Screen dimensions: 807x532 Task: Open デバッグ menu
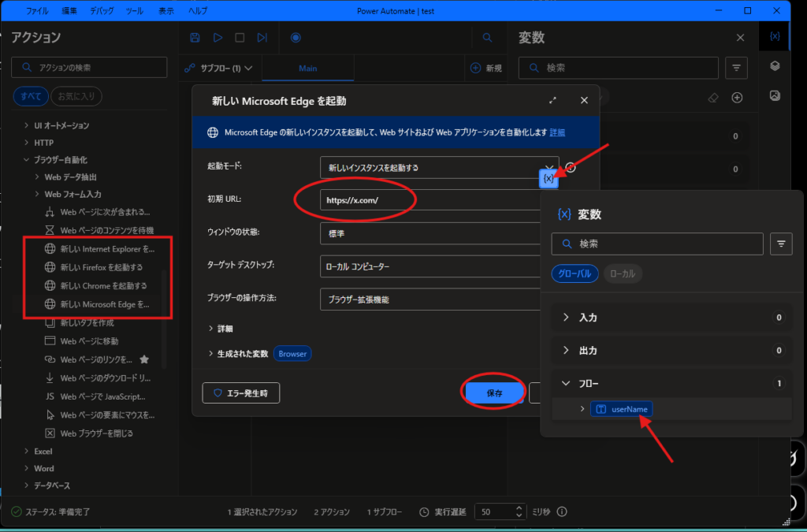(102, 11)
